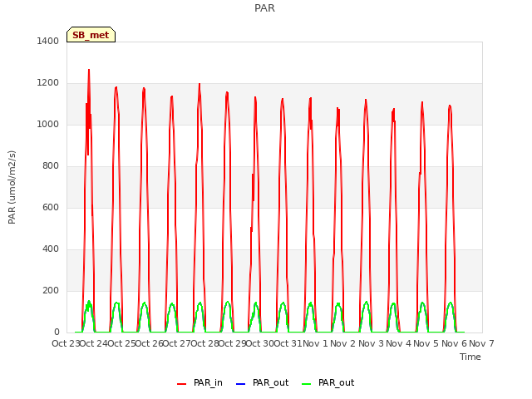This screenshot has height=399, width=532.
Task: Click the Nov 2 x-axis label
Action: point(342,343)
